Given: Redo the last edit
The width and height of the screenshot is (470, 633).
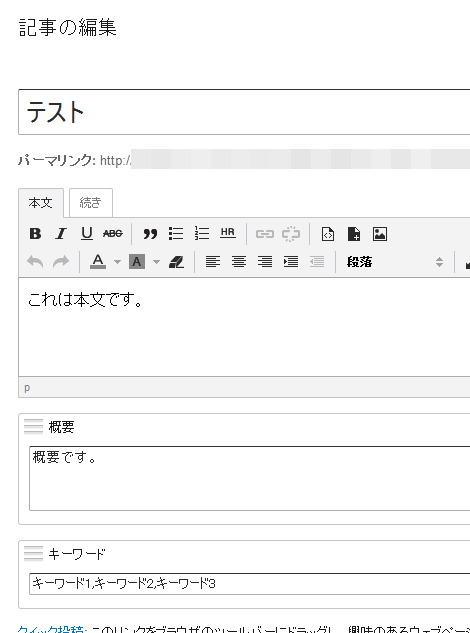Looking at the screenshot, I should (61, 262).
